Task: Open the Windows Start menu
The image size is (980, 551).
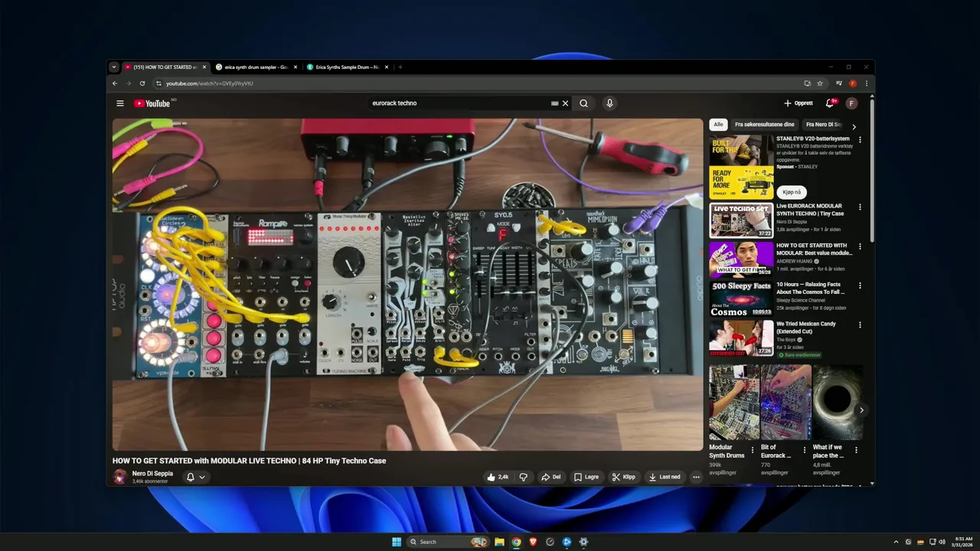Action: pos(397,542)
